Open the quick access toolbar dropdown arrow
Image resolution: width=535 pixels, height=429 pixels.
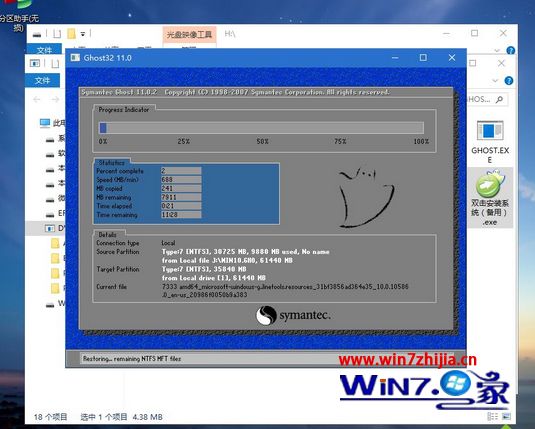click(x=83, y=34)
